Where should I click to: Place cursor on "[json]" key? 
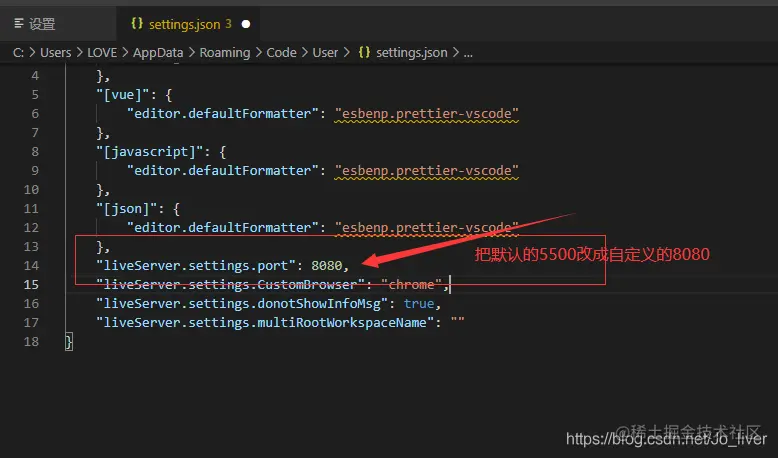pyautogui.click(x=127, y=209)
